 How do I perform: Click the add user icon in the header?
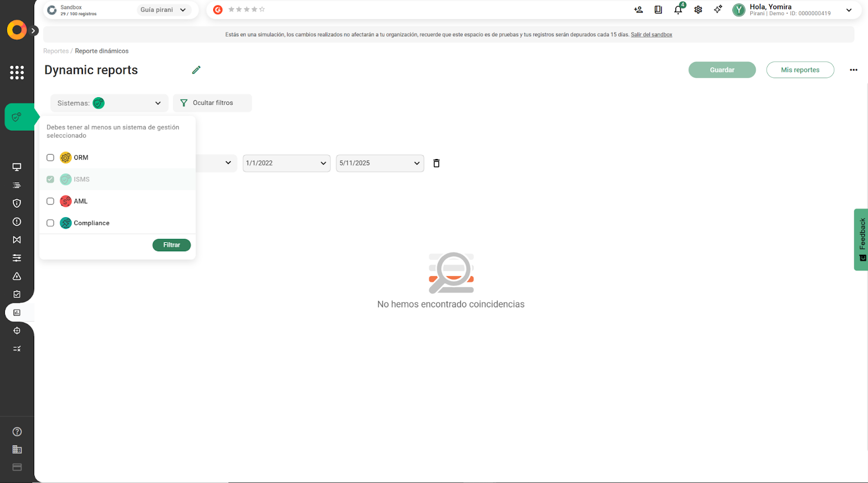[x=639, y=10]
